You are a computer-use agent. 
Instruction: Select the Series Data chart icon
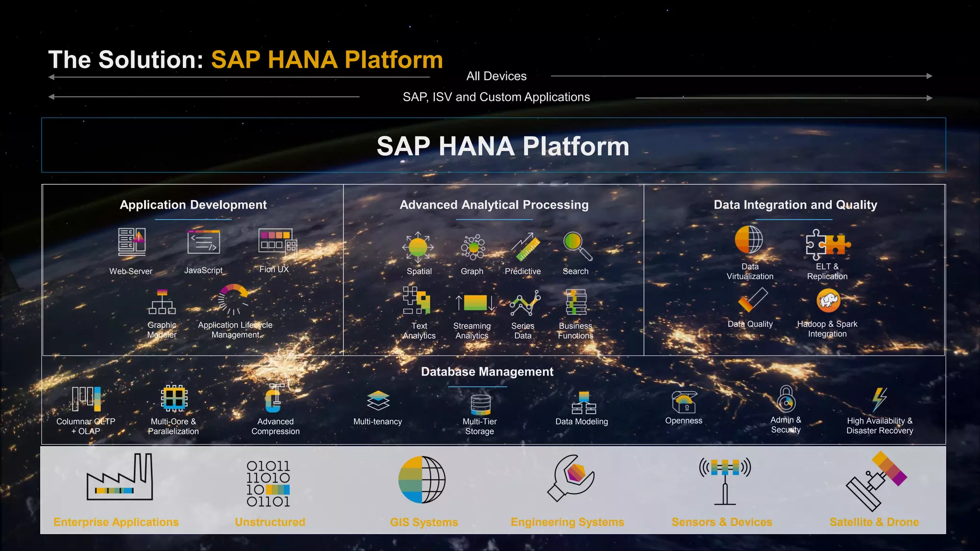pos(525,303)
